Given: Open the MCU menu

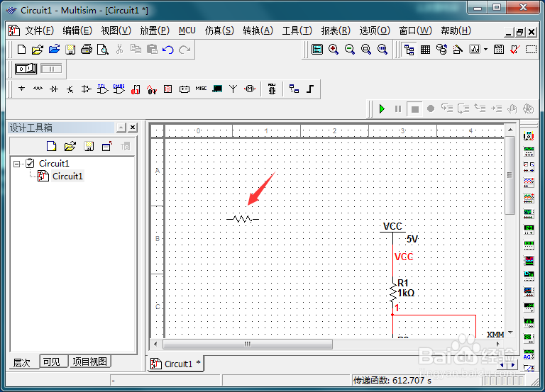Looking at the screenshot, I should tap(187, 30).
